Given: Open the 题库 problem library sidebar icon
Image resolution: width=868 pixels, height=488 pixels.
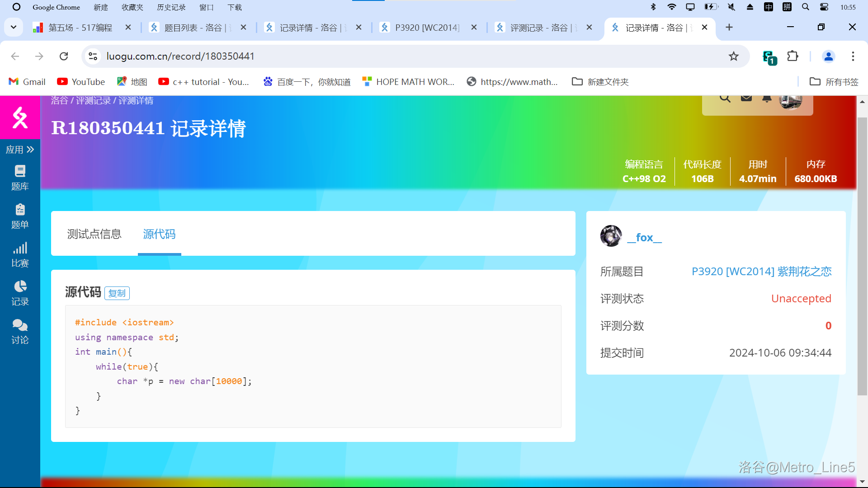Looking at the screenshot, I should [20, 177].
